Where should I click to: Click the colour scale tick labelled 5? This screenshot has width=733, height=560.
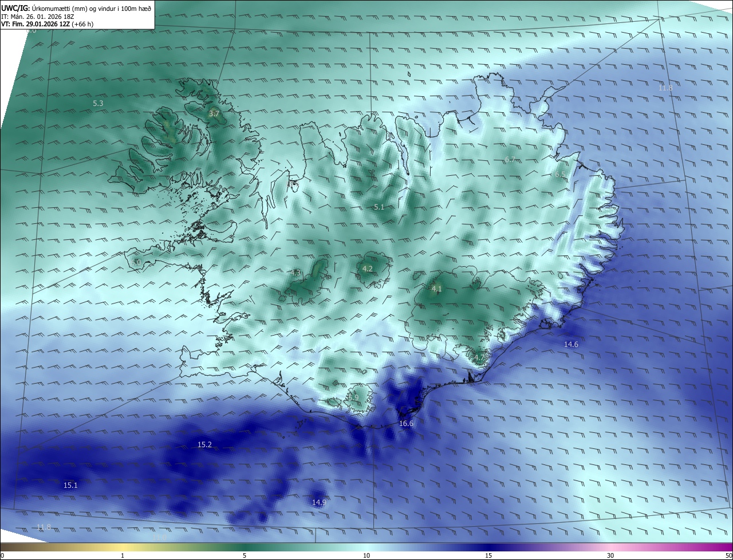[x=245, y=555]
